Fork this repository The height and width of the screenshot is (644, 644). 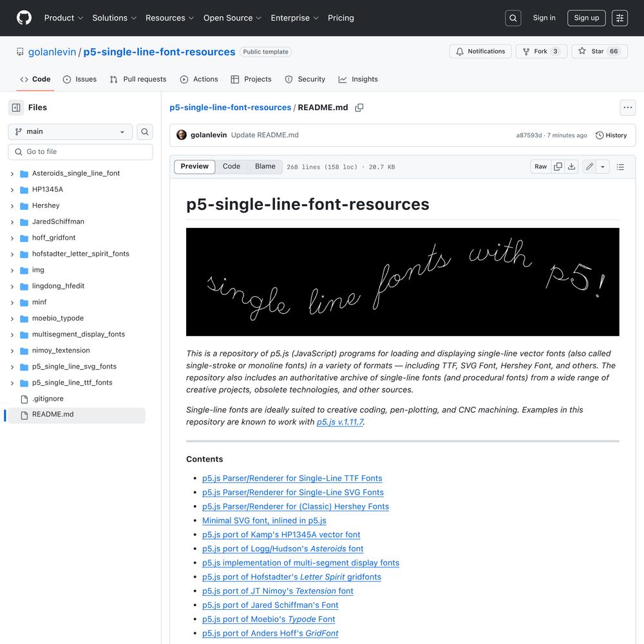coord(542,52)
